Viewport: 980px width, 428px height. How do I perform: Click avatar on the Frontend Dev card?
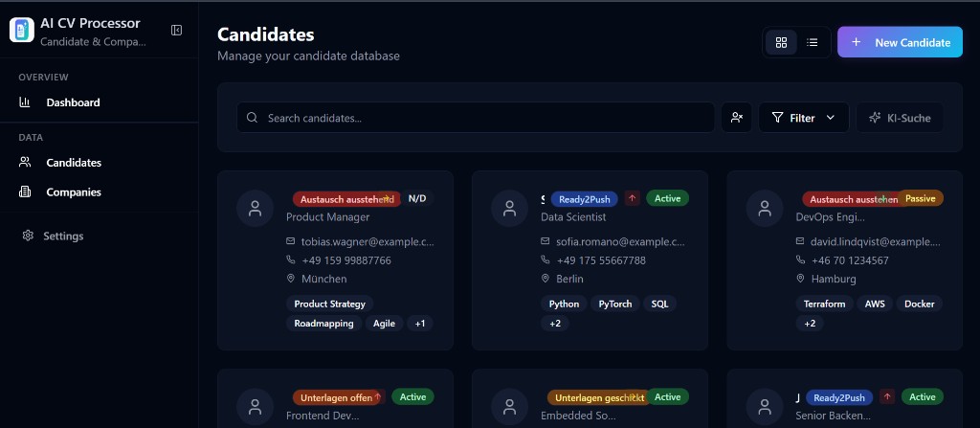tap(255, 407)
